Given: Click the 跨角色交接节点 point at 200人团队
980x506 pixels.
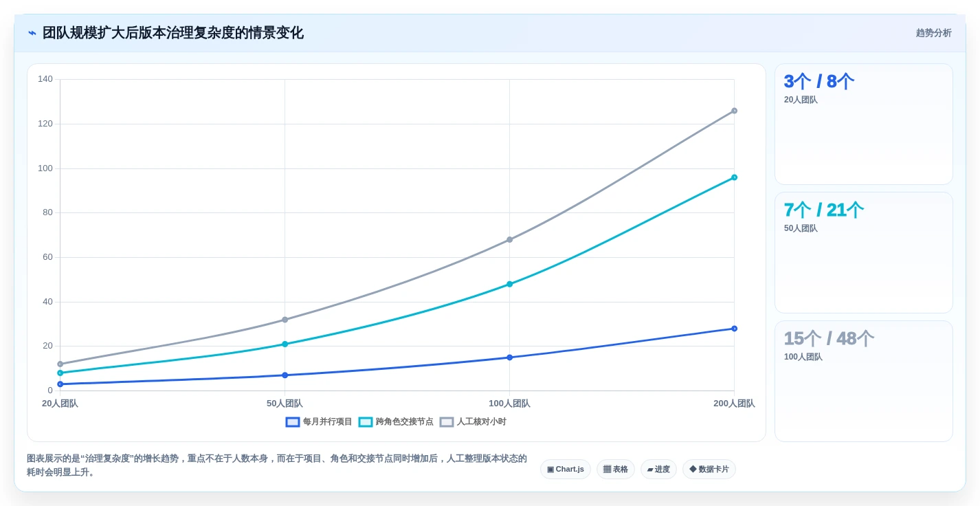Looking at the screenshot, I should point(734,177).
